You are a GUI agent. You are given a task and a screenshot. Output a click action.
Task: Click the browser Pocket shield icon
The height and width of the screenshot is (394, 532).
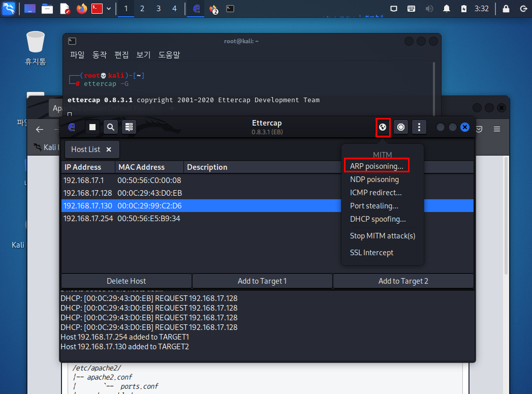point(479,129)
